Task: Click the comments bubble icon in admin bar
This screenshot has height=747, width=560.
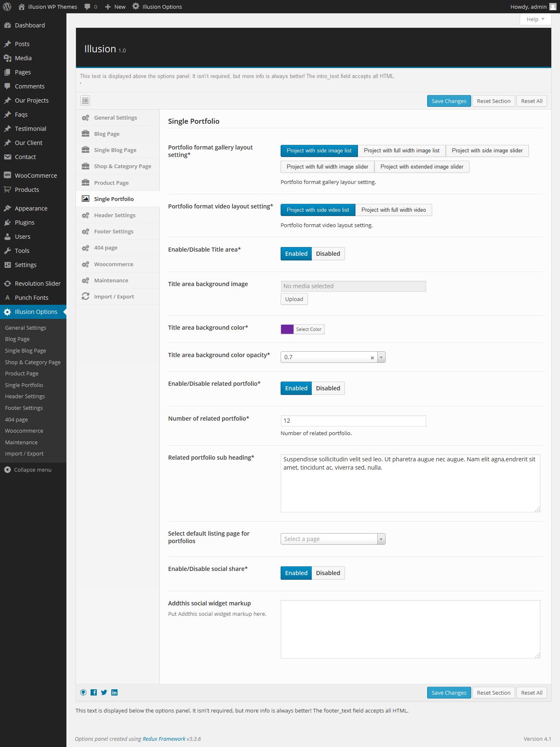Action: click(x=87, y=7)
